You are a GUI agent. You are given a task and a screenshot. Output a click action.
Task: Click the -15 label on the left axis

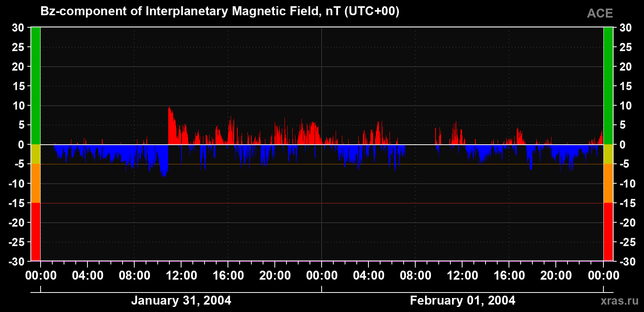(16, 203)
